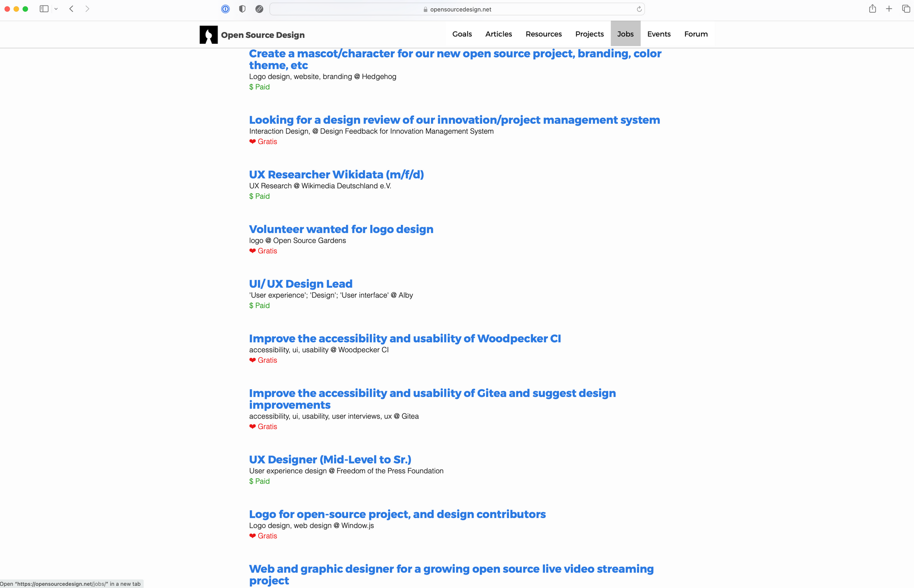Go forward with the forward arrow
914x588 pixels.
[x=87, y=9]
